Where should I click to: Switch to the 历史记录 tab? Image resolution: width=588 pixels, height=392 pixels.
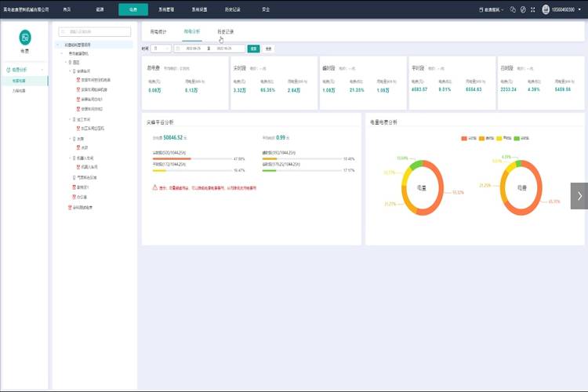pos(225,31)
